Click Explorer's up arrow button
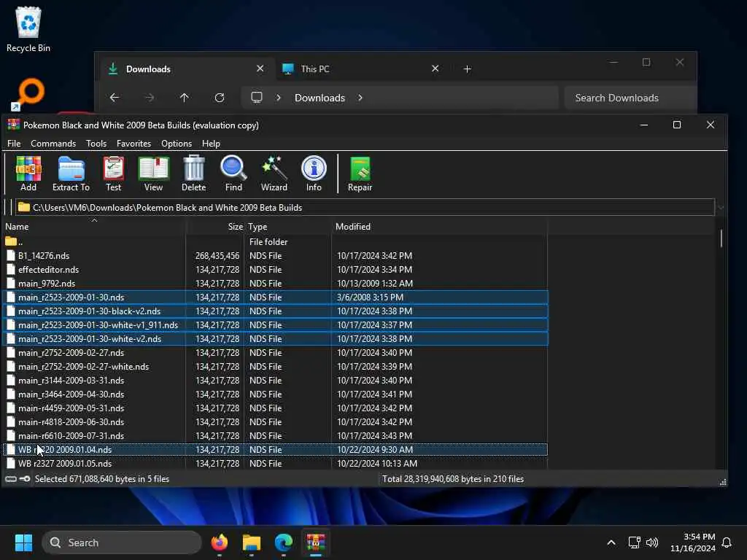This screenshot has width=747, height=560. [185, 98]
